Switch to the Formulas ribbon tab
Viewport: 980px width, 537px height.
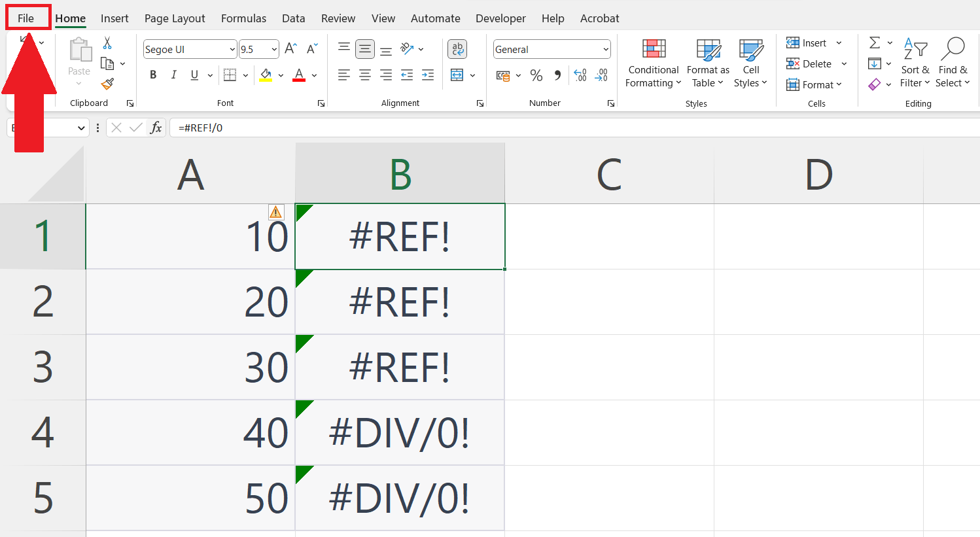(243, 18)
